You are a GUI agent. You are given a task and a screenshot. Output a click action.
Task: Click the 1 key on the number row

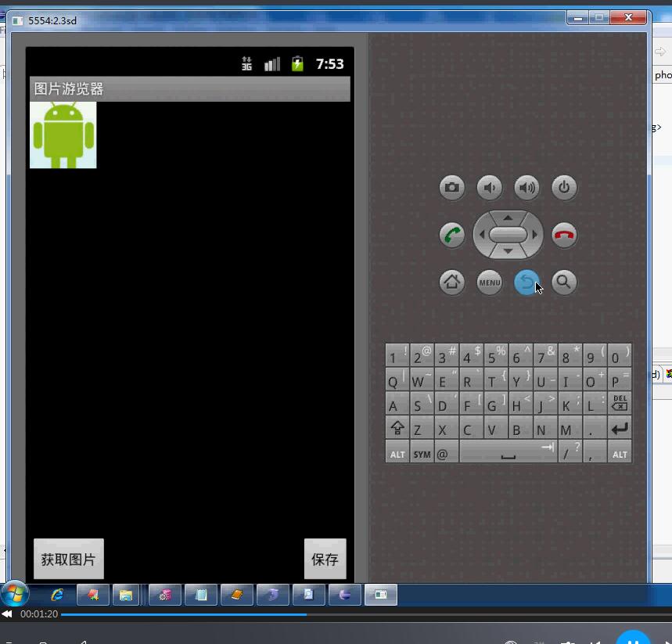397,355
